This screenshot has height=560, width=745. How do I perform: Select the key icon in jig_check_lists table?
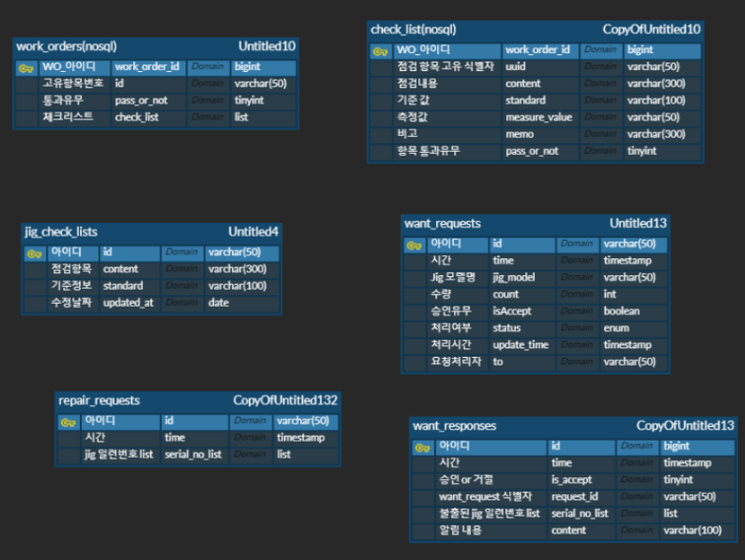coord(36,253)
